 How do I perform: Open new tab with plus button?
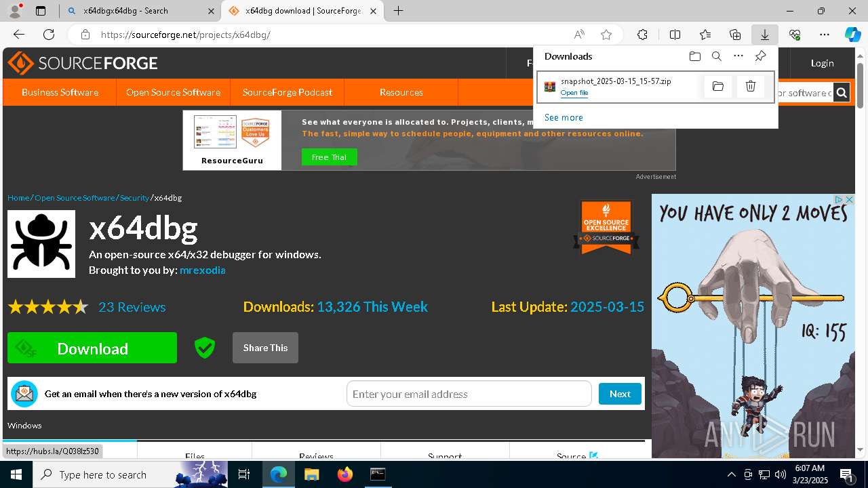pos(399,11)
